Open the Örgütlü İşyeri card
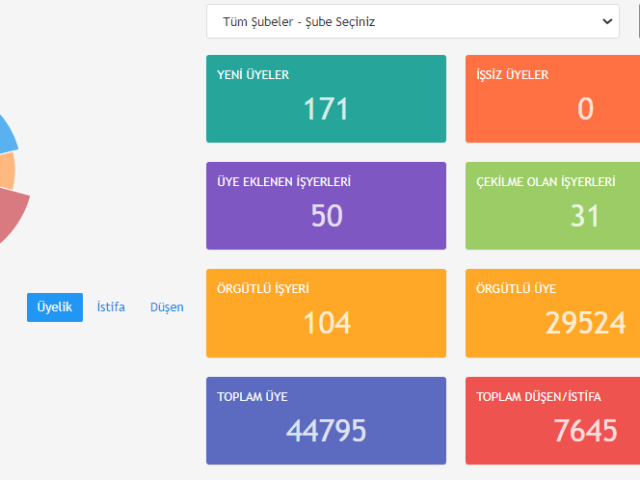The height and width of the screenshot is (480, 640). (x=326, y=312)
